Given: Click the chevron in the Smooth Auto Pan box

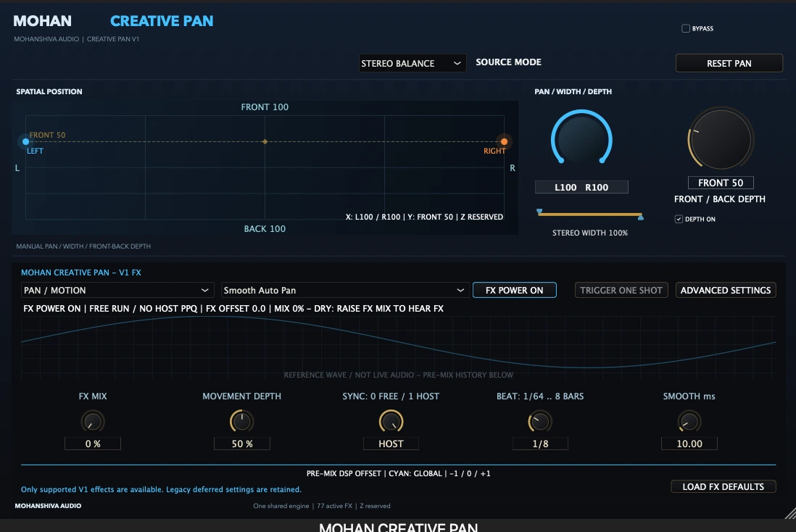Looking at the screenshot, I should coord(460,290).
